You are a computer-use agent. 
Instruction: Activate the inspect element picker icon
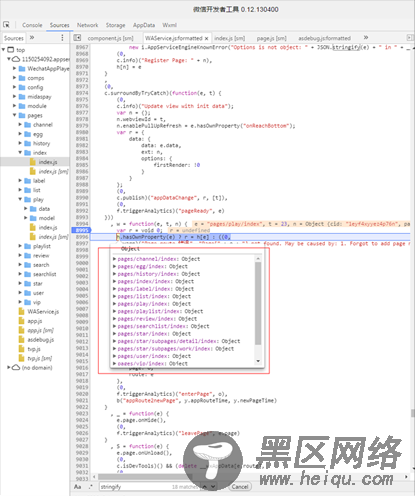[6, 25]
